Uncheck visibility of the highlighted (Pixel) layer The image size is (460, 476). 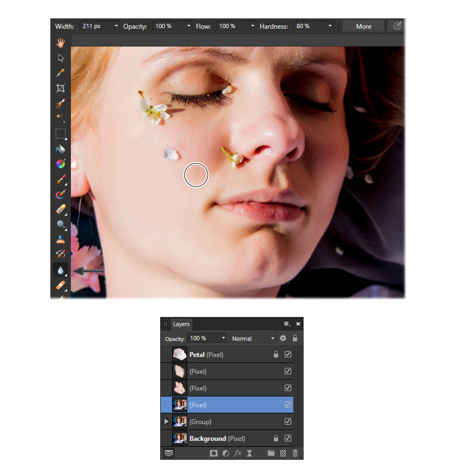click(x=288, y=405)
